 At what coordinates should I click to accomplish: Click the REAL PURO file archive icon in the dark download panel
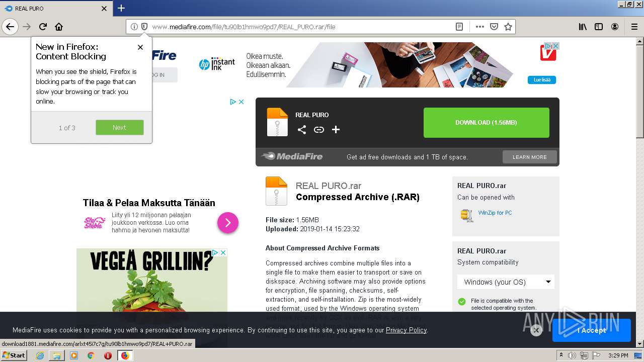pyautogui.click(x=277, y=122)
